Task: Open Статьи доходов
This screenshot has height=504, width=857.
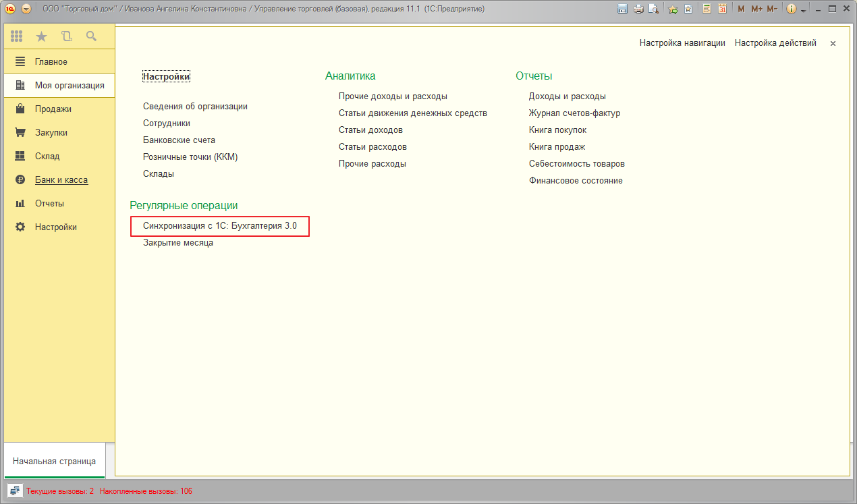Action: pyautogui.click(x=370, y=130)
